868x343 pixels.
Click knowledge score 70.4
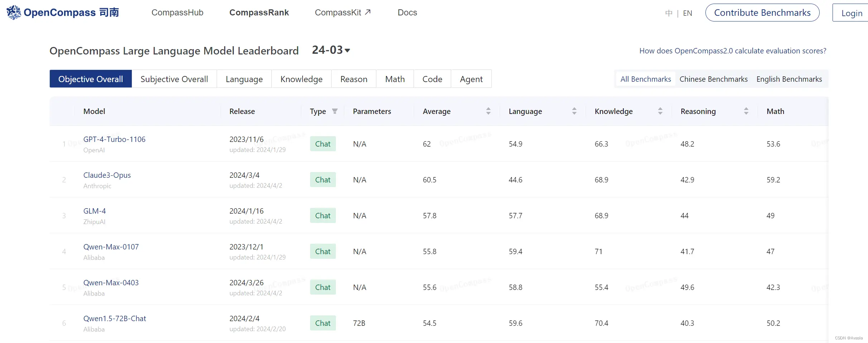(601, 323)
